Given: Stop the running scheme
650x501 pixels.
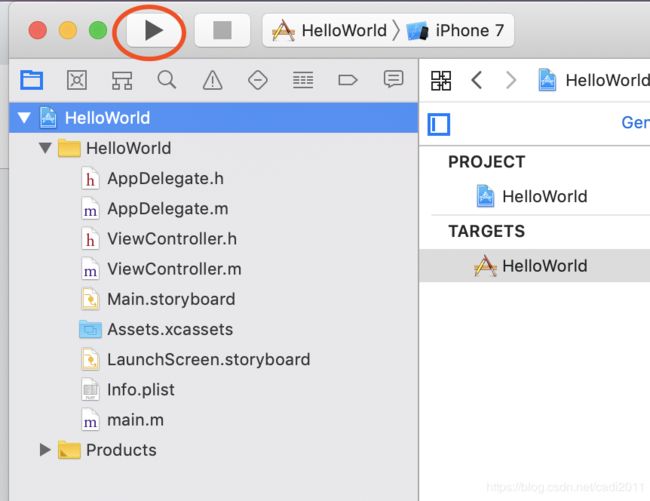Looking at the screenshot, I should (222, 30).
